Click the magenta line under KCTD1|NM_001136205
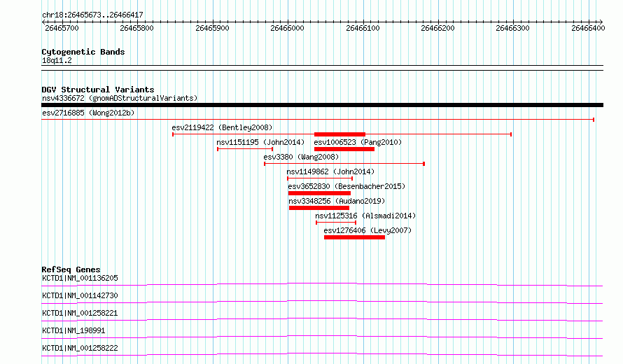Screen dimensions: 623x364 [322, 284]
